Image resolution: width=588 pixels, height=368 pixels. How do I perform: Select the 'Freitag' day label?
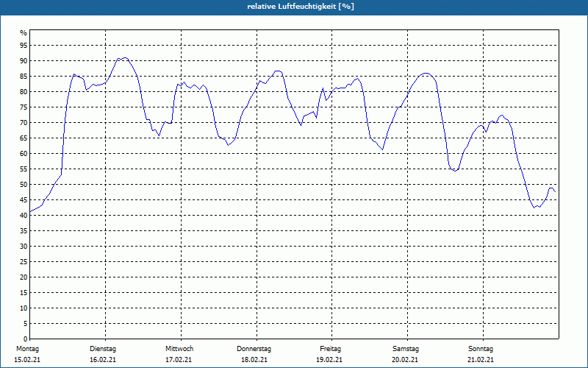pyautogui.click(x=330, y=349)
